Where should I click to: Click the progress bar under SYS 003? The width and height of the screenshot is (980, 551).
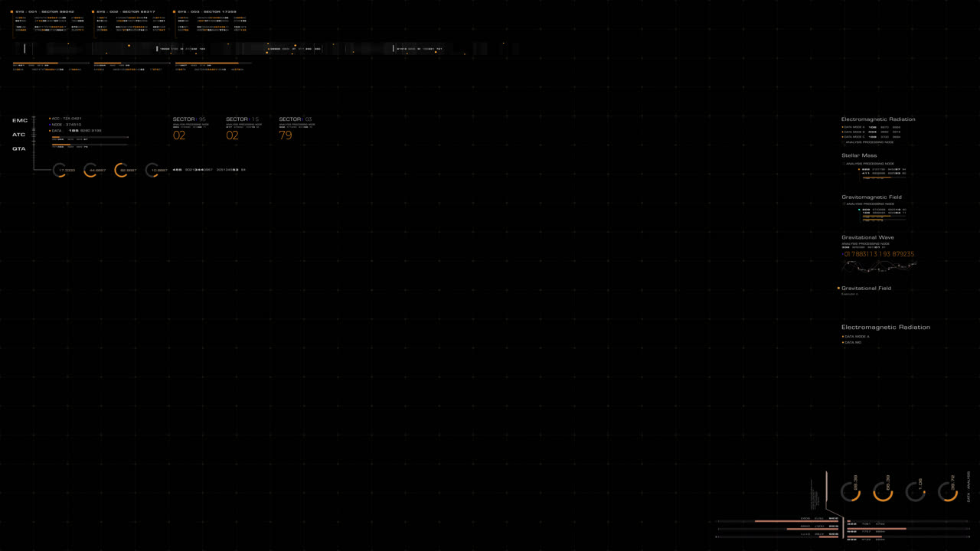213,64
